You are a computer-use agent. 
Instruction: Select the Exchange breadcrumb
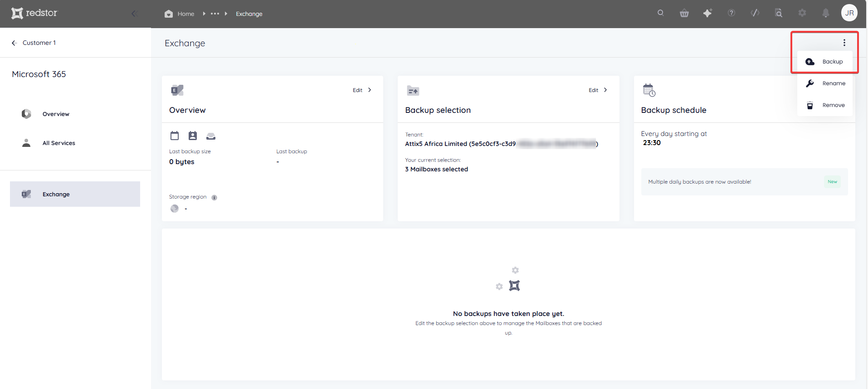point(249,14)
